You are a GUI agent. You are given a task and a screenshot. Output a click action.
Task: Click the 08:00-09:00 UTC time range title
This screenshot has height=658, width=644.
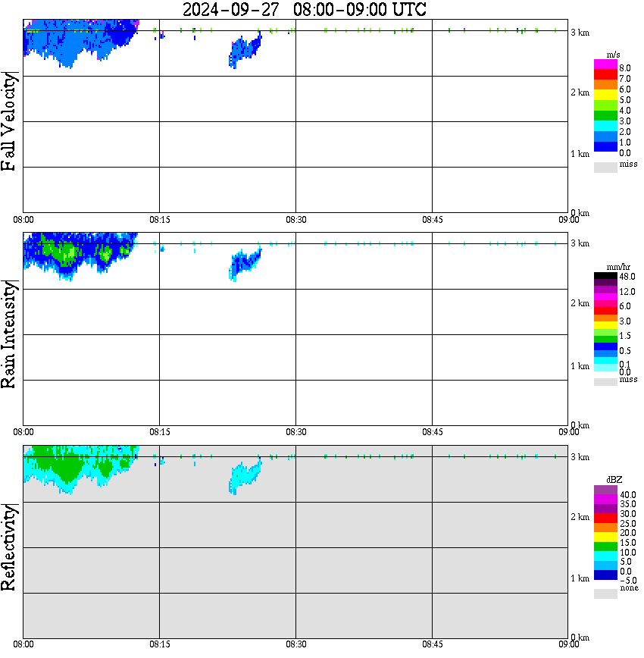[360, 10]
